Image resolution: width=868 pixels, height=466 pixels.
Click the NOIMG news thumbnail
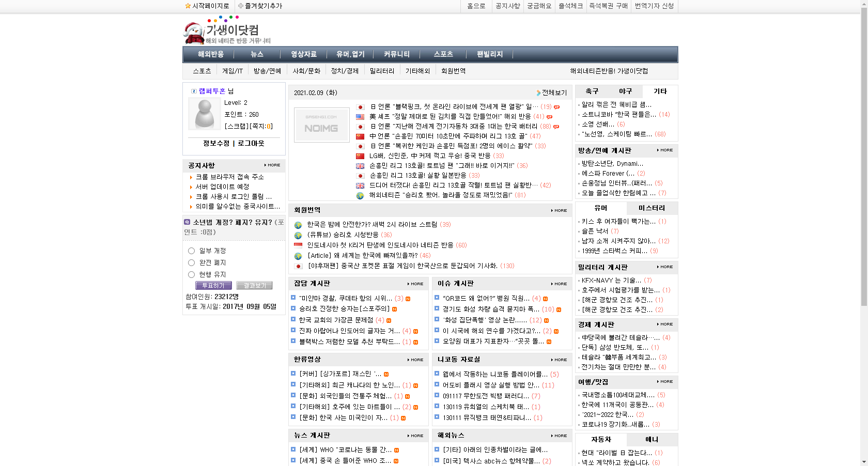pyautogui.click(x=321, y=125)
